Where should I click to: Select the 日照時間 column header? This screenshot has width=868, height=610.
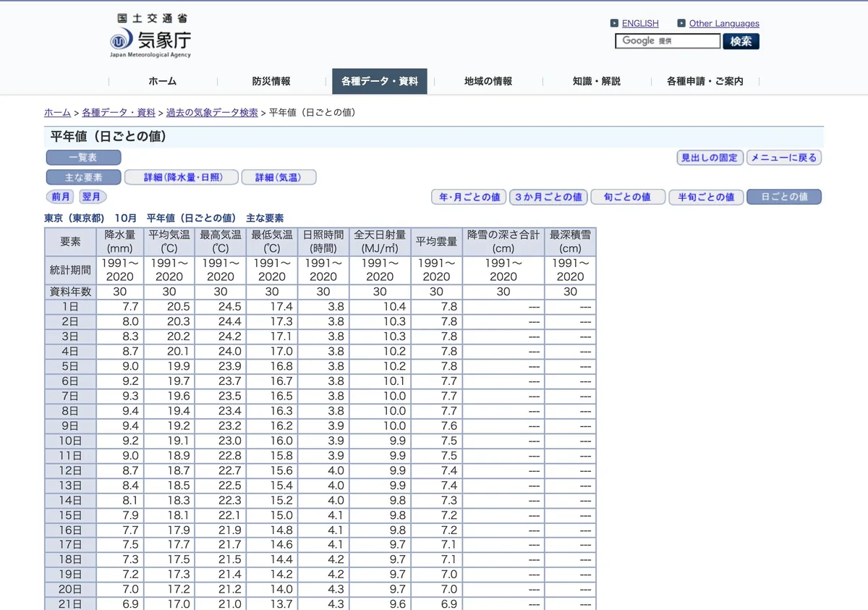click(323, 242)
